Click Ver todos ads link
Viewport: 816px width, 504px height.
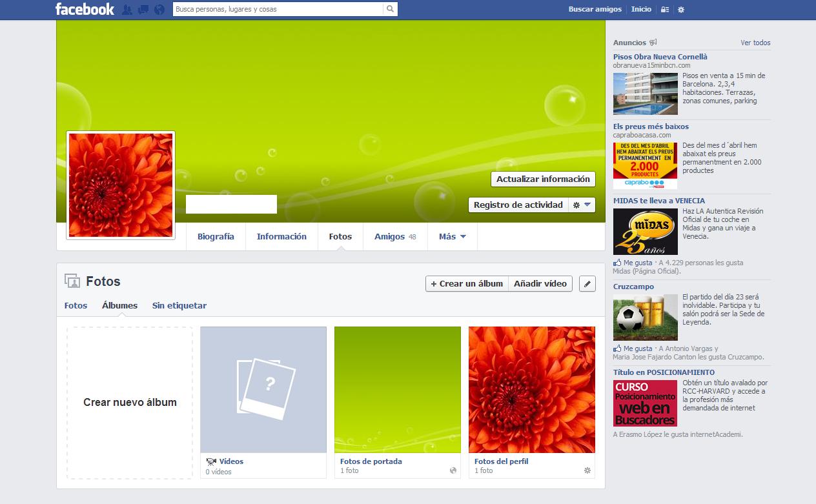tap(755, 43)
